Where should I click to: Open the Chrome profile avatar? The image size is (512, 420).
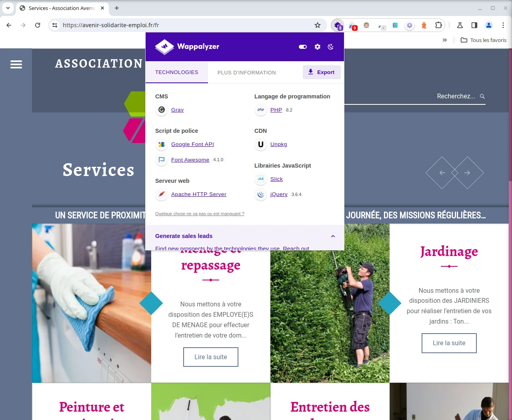pos(489,25)
